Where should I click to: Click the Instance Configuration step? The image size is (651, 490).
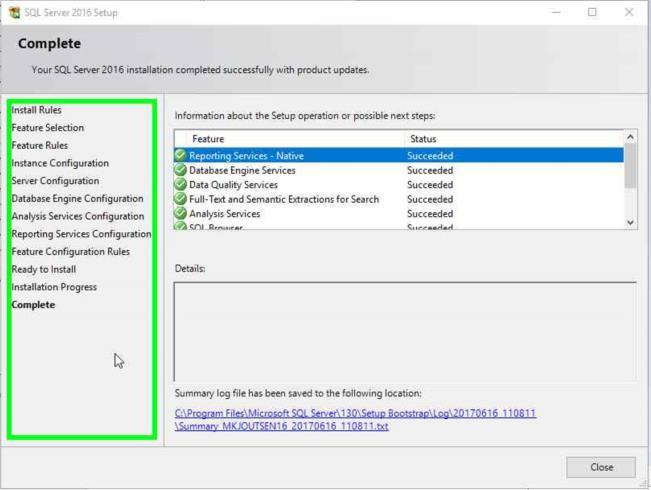click(60, 163)
